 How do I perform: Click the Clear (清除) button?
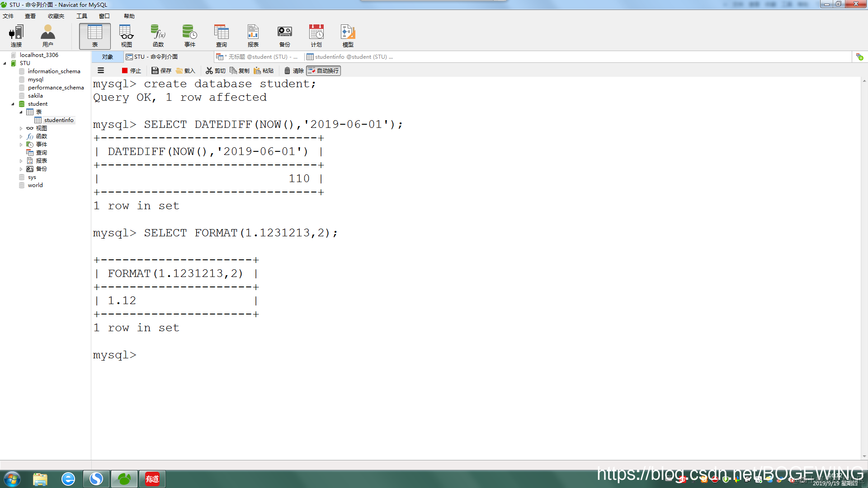tap(294, 70)
